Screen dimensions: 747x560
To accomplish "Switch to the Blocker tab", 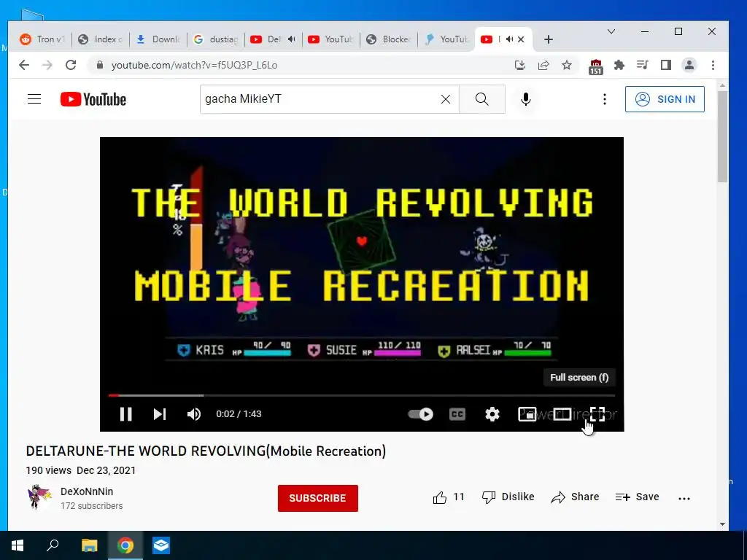I will 389,39.
